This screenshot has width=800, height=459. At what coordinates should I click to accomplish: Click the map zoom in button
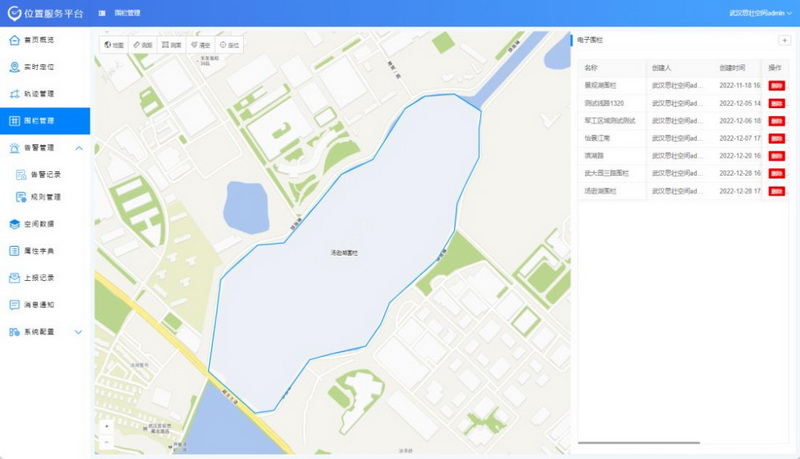(107, 426)
